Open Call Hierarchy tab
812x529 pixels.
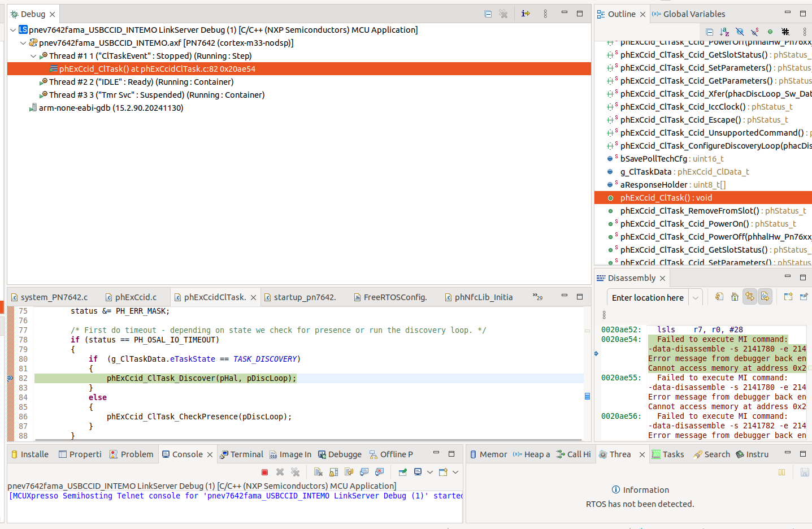click(574, 454)
